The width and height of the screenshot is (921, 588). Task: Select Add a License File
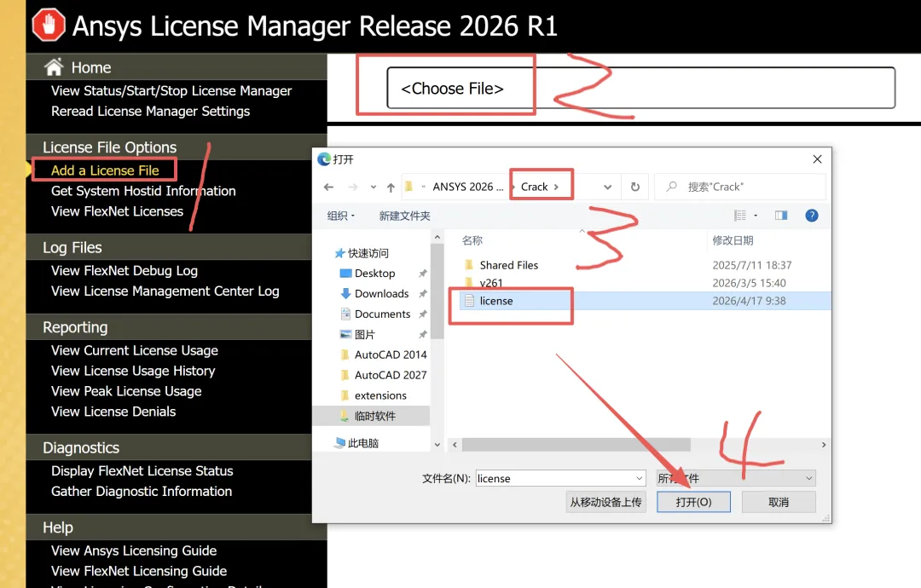105,170
